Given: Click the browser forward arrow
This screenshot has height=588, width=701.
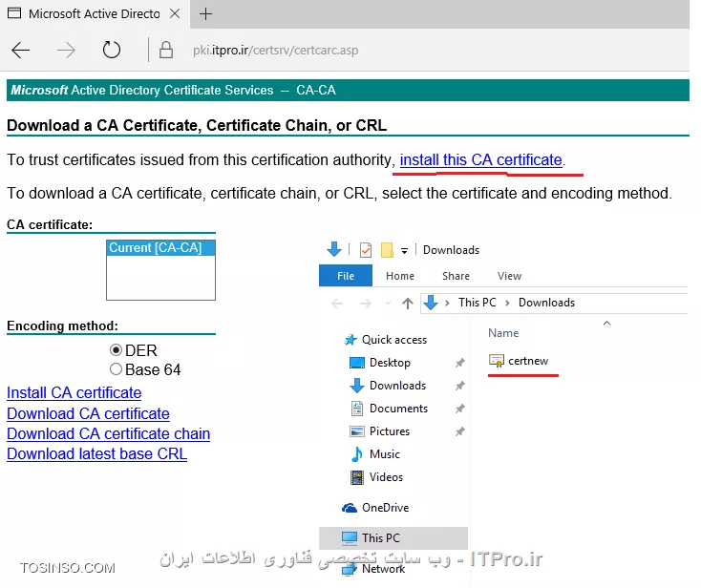Looking at the screenshot, I should point(66,50).
